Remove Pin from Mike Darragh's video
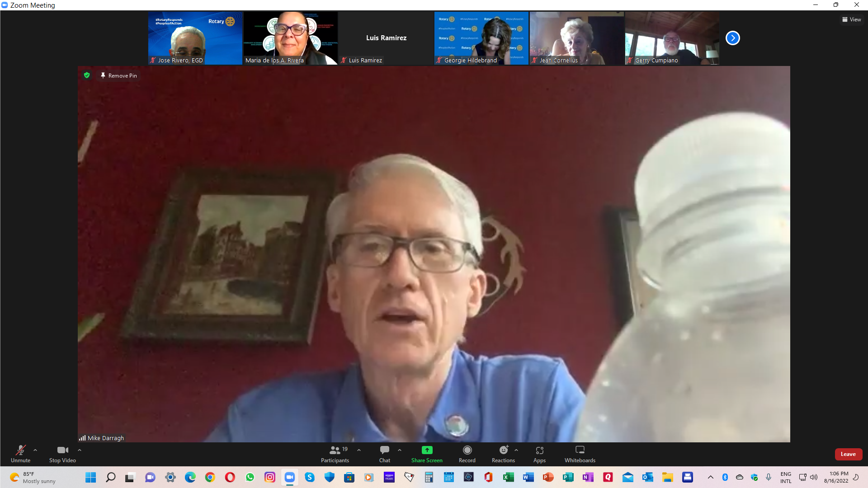Screen dimensions: 868x488 (119, 75)
